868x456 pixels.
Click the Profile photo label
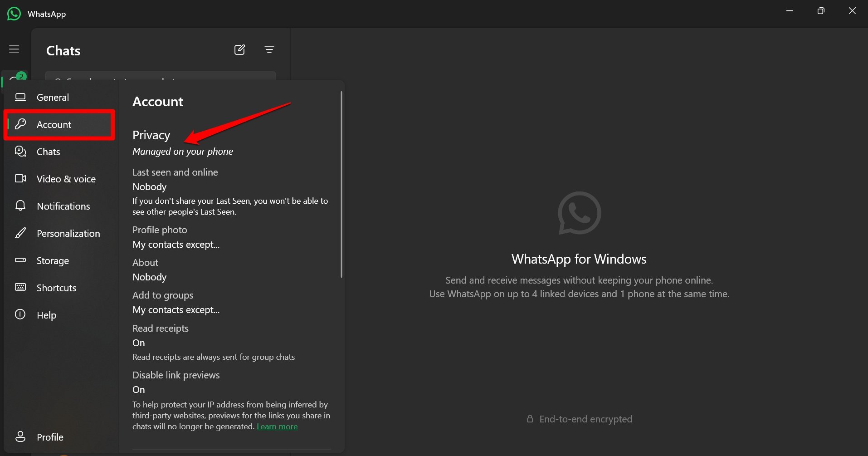click(x=160, y=230)
